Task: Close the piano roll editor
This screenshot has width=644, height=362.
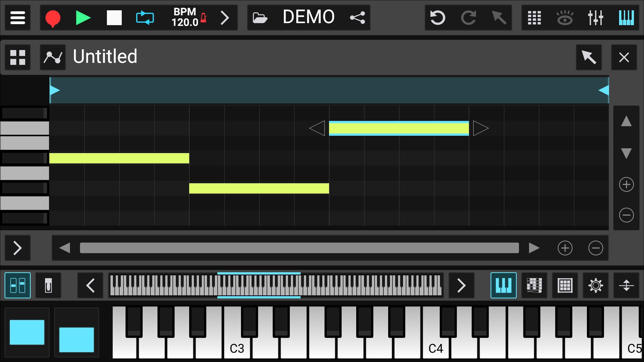Action: pyautogui.click(x=624, y=57)
